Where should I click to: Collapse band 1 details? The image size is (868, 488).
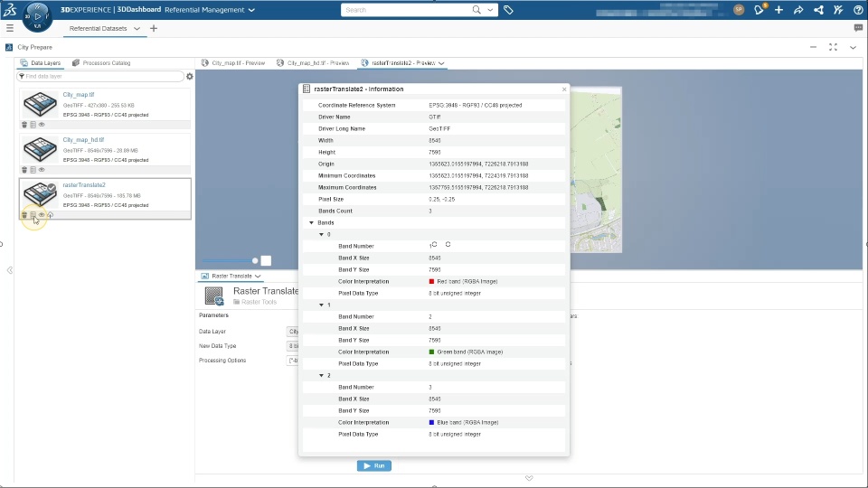(321, 305)
